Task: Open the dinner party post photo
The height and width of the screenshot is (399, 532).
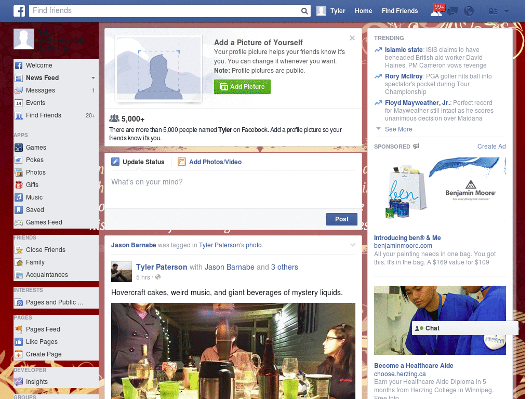Action: (233, 351)
